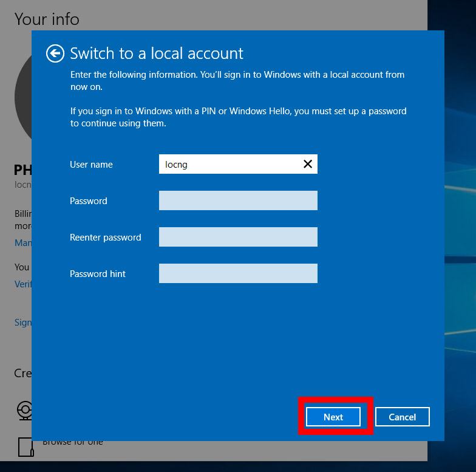The width and height of the screenshot is (476, 472).
Task: Click the "Switch to a local account" heading
Action: 157,53
